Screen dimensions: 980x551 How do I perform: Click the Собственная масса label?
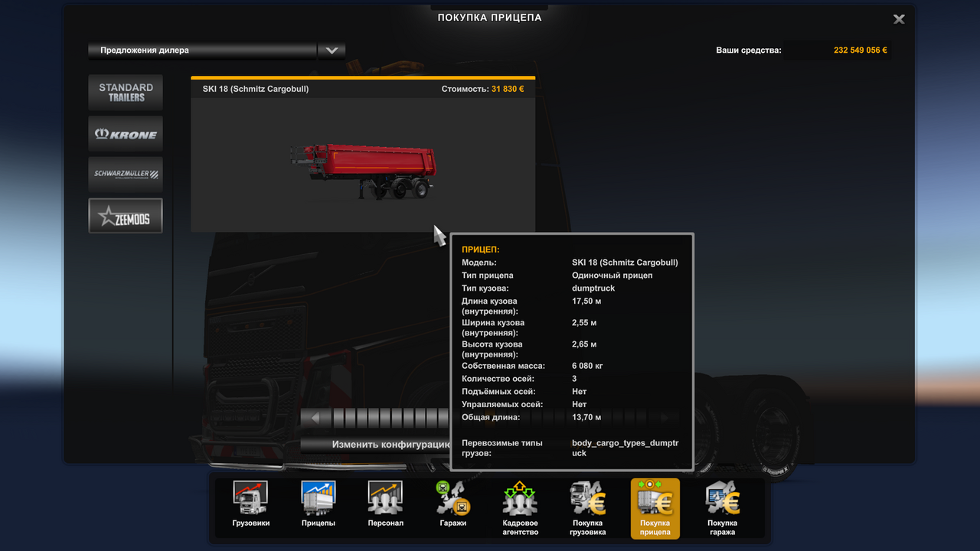(x=504, y=366)
